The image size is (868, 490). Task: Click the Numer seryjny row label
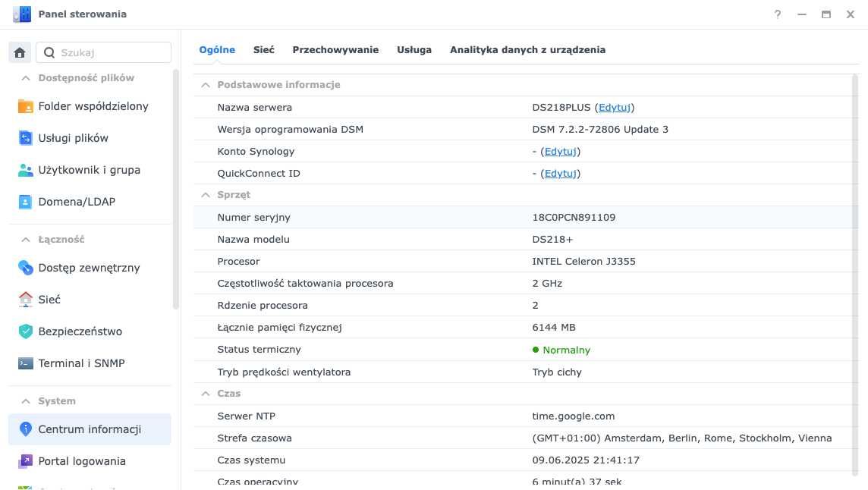[x=253, y=218]
